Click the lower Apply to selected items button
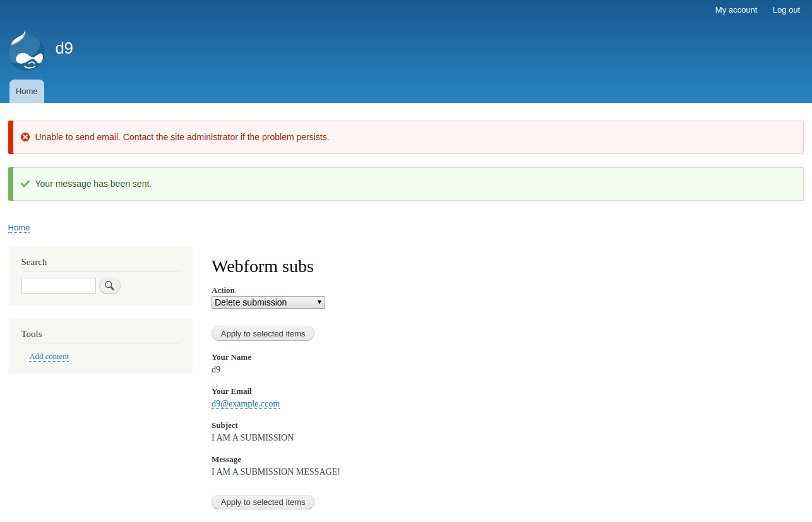The height and width of the screenshot is (522, 812). point(263,502)
